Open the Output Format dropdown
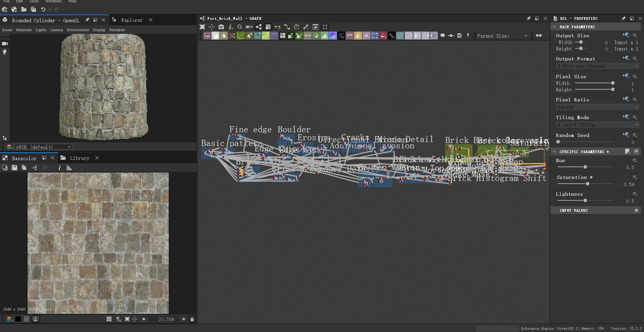644x332 pixels. click(x=597, y=66)
